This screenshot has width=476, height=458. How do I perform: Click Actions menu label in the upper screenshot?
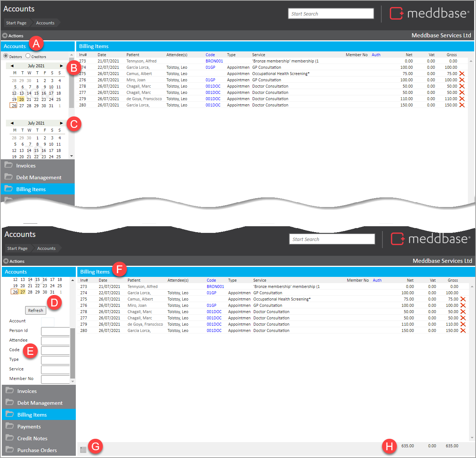click(x=16, y=36)
